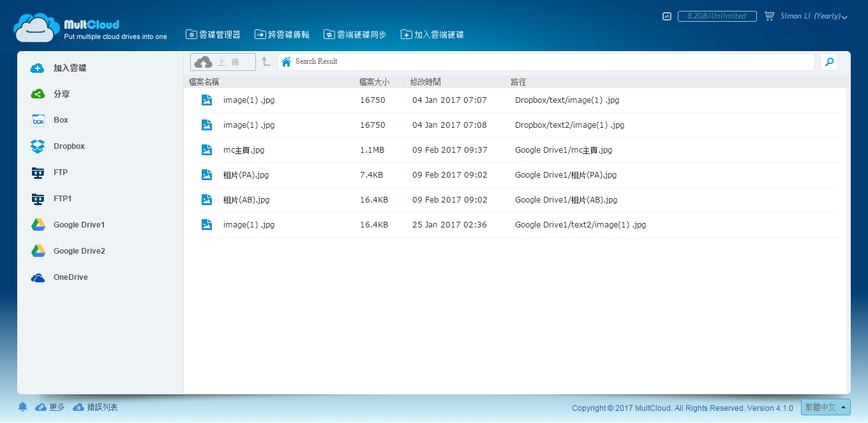868x423 pixels.
Task: Click 加入雲碟 in the sidebar
Action: tap(70, 68)
